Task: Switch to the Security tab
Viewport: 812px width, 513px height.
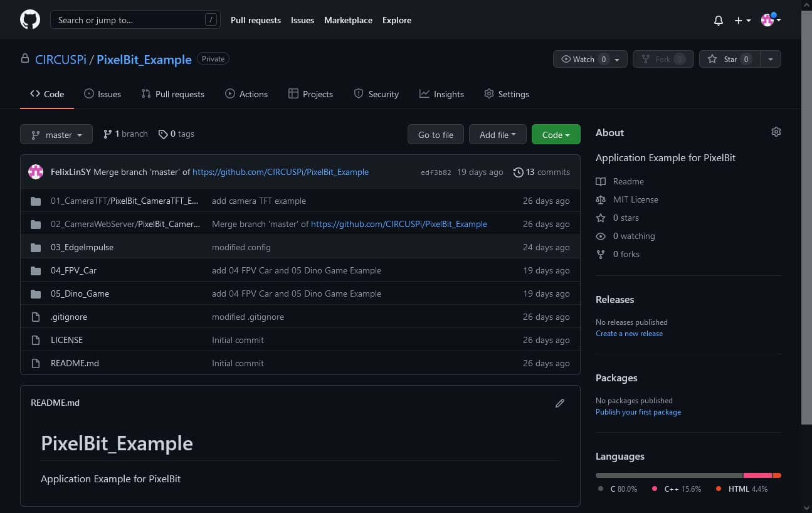Action: 376,94
